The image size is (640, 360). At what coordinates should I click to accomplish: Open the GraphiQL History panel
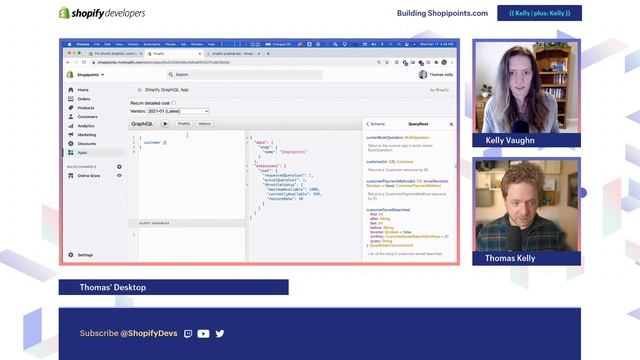204,124
